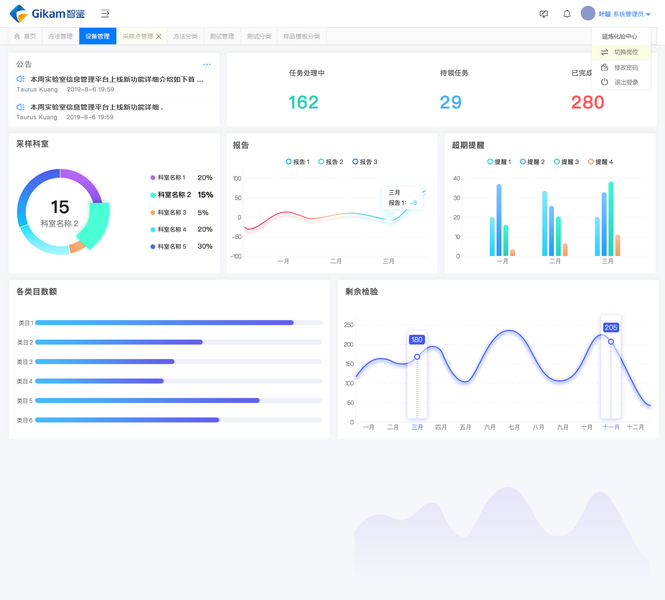Hide the 提醒 3 series in 超期提醒
This screenshot has height=600, width=665.
(566, 162)
